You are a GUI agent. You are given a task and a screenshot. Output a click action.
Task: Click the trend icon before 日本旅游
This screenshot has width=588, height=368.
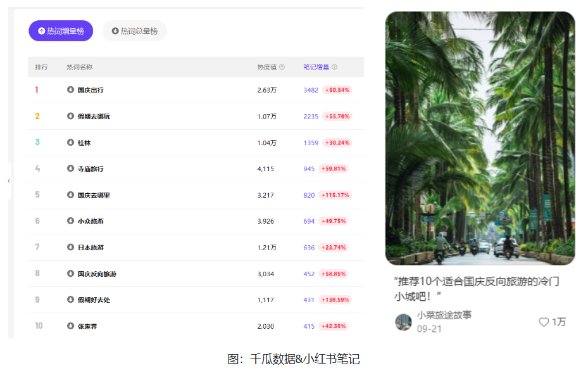pos(71,247)
